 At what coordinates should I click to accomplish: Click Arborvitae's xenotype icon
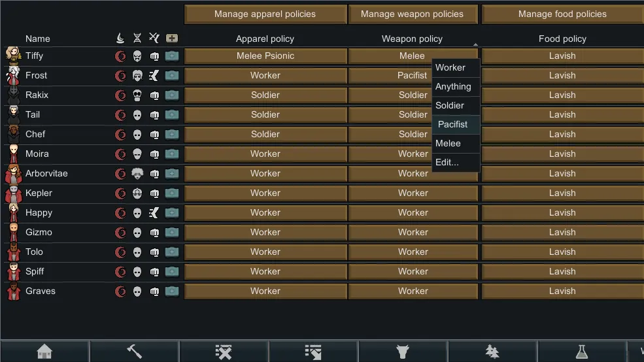137,174
